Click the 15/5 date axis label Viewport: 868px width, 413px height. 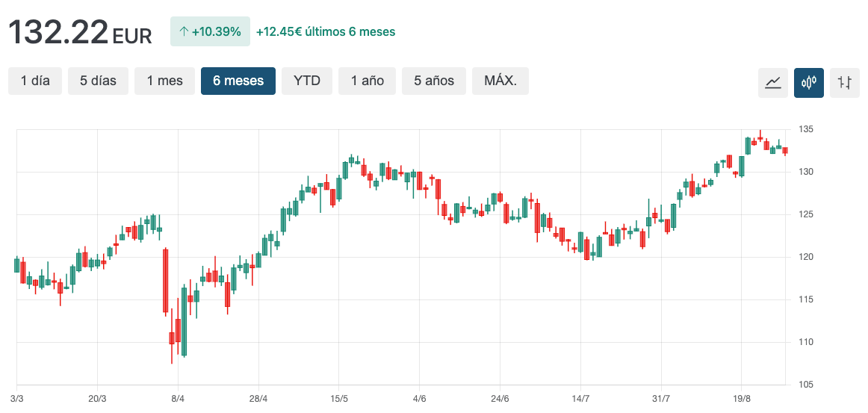coord(339,398)
